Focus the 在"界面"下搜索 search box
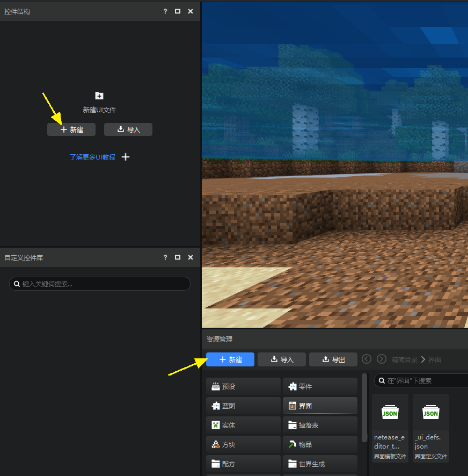The width and height of the screenshot is (468, 476). (422, 381)
